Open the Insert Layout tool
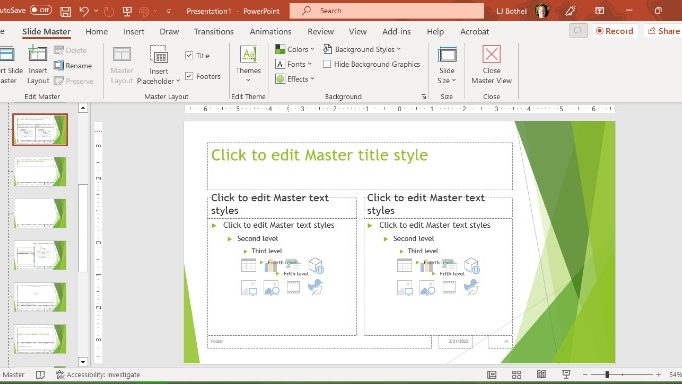The width and height of the screenshot is (682, 384). [x=38, y=65]
